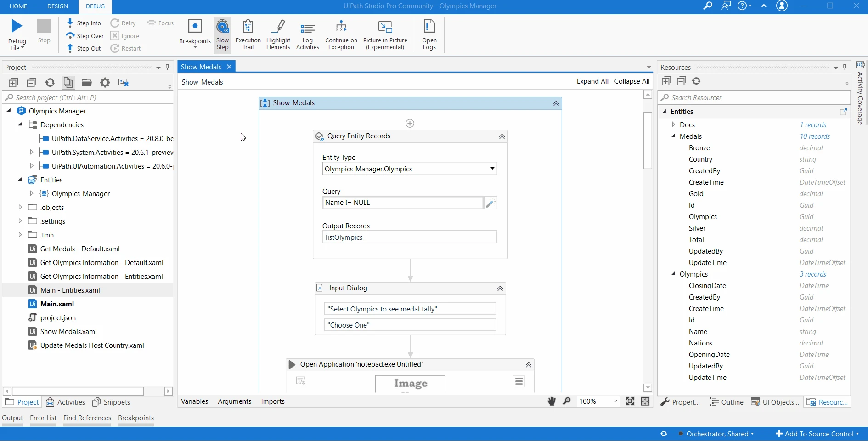The height and width of the screenshot is (441, 868).
Task: Toggle Slow Step mode
Action: click(x=223, y=34)
